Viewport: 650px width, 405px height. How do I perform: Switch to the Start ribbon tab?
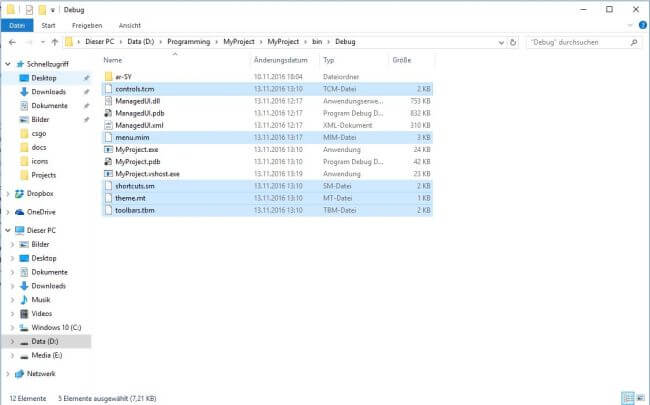click(48, 25)
